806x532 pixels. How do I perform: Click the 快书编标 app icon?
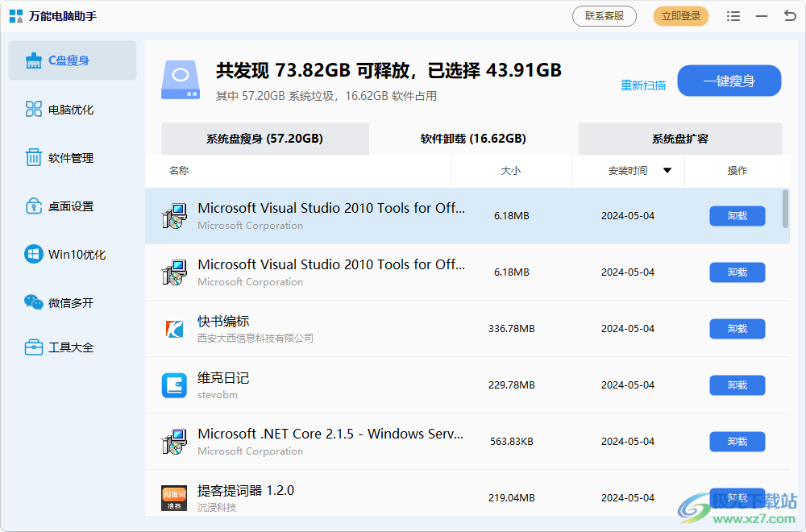(x=174, y=329)
